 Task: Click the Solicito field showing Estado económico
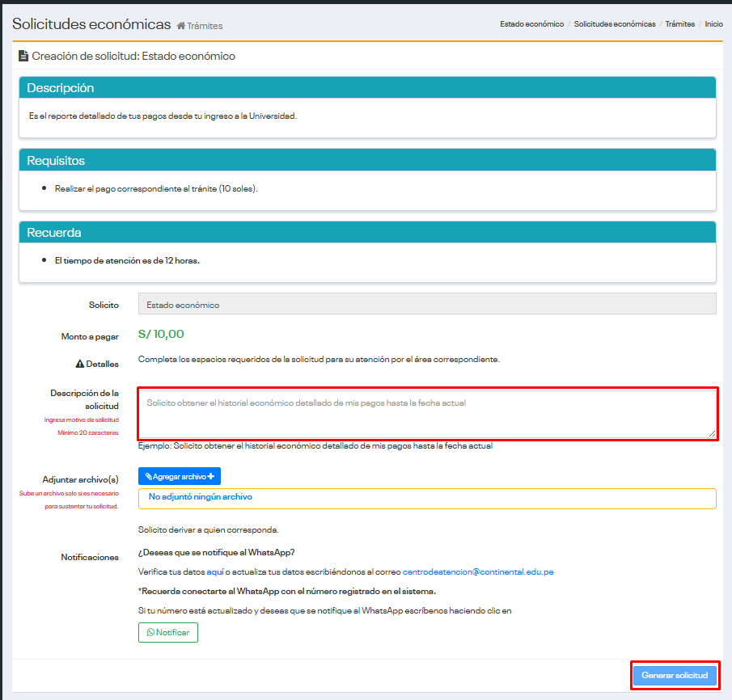[427, 305]
